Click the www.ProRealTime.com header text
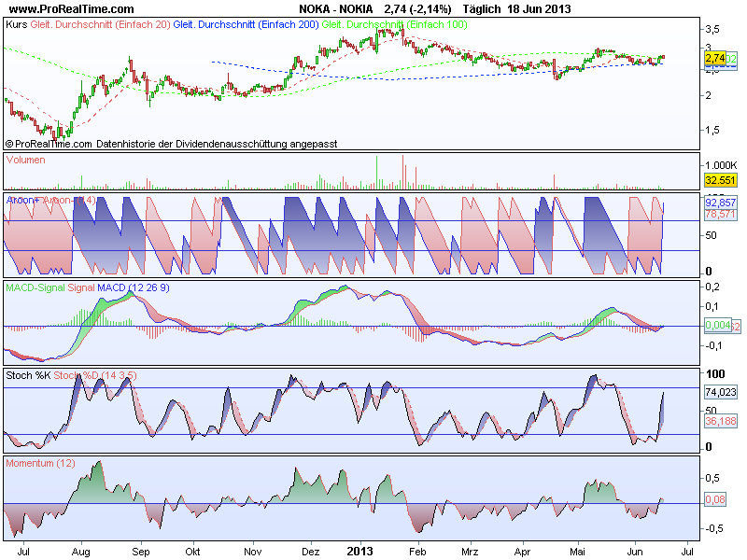747x560 pixels. pyautogui.click(x=72, y=9)
